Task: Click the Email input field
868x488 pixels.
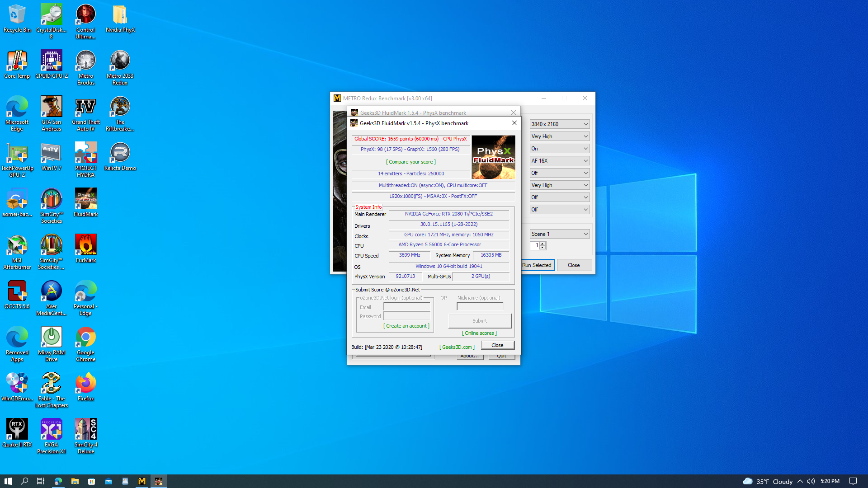Action: 407,307
